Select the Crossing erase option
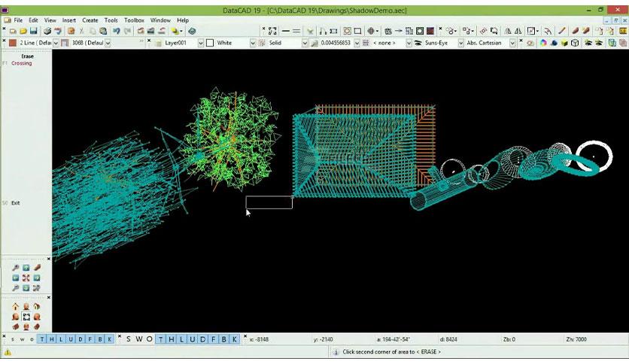Screen dimensions: 629x364 pos(22,63)
